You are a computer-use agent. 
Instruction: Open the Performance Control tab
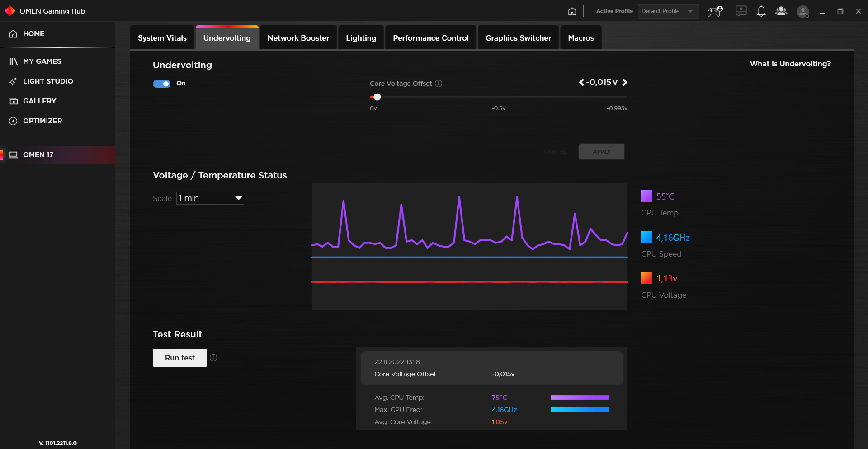click(430, 38)
